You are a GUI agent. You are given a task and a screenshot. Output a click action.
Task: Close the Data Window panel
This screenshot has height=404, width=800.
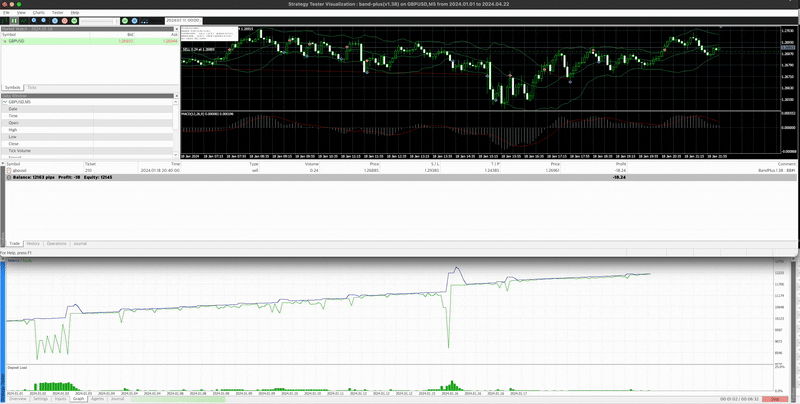tap(177, 96)
